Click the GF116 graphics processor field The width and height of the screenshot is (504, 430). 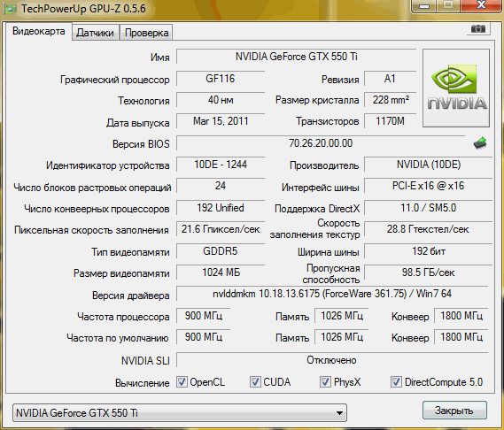(221, 79)
